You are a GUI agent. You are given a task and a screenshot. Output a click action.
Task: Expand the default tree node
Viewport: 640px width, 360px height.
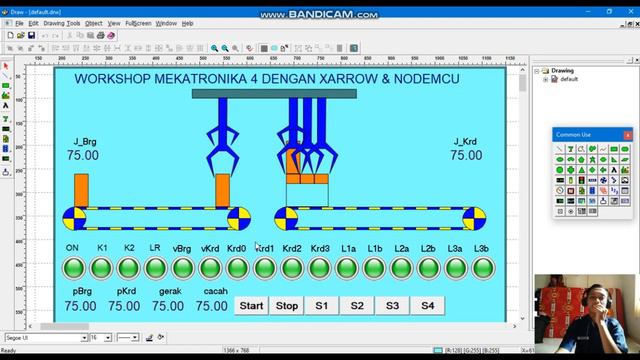545,80
